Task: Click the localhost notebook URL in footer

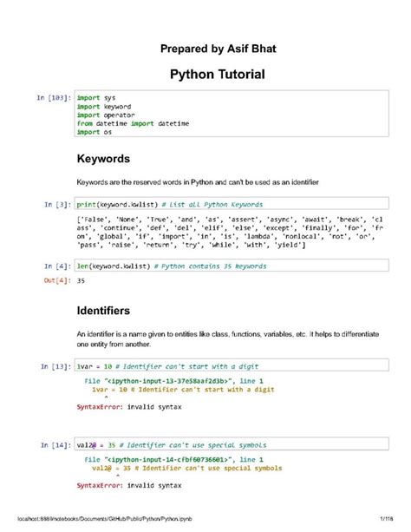Action: [x=105, y=519]
